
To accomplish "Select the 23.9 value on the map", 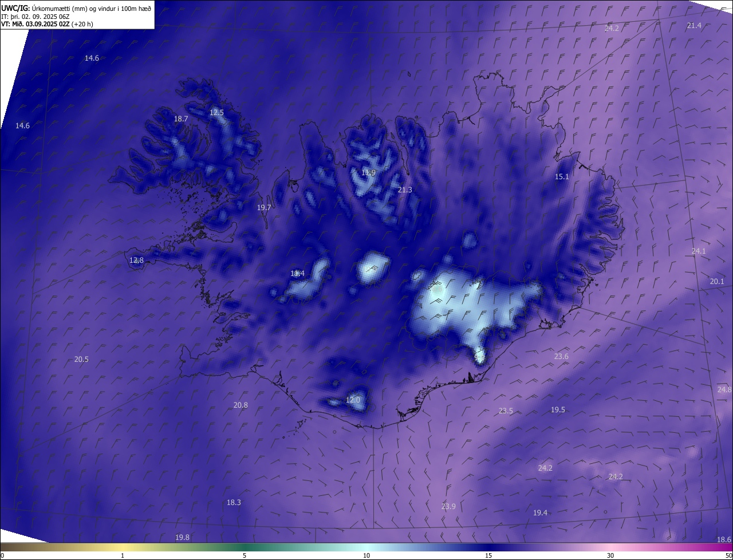I will pos(448,507).
